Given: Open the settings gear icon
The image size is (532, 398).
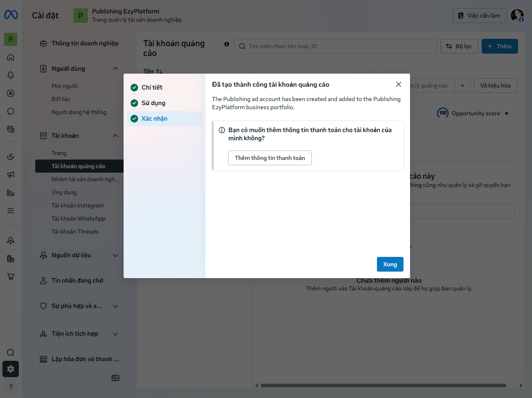Looking at the screenshot, I should pos(11,369).
